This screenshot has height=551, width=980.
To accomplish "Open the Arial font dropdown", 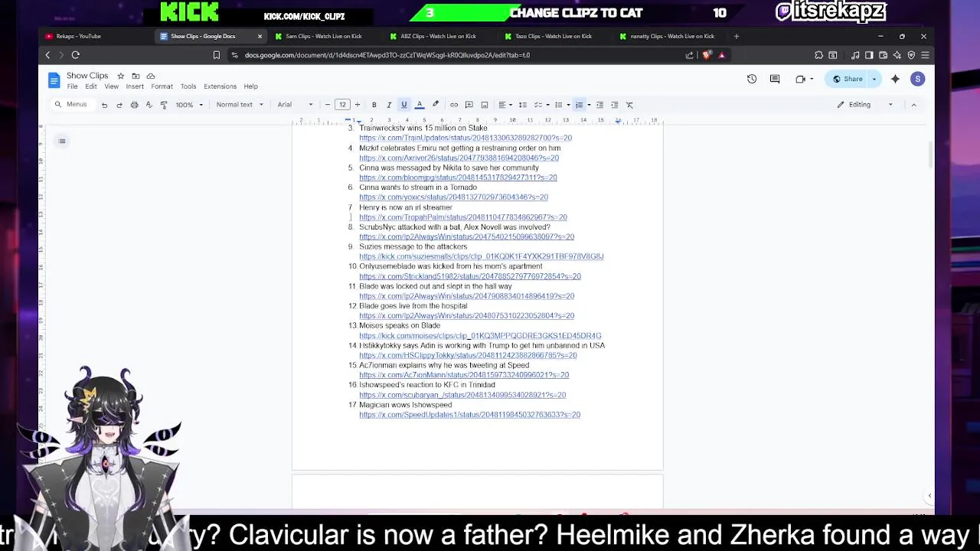I will (x=295, y=105).
